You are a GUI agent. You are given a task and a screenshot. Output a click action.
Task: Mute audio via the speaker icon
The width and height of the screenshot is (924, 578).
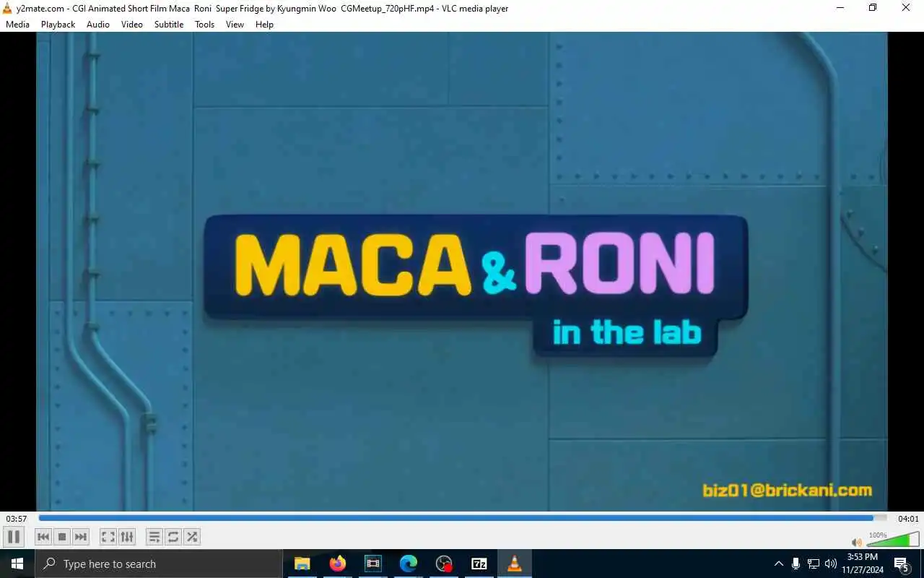point(856,542)
